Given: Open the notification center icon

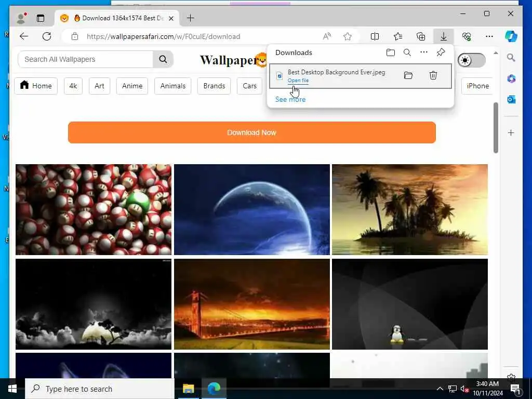Looking at the screenshot, I should [516, 390].
